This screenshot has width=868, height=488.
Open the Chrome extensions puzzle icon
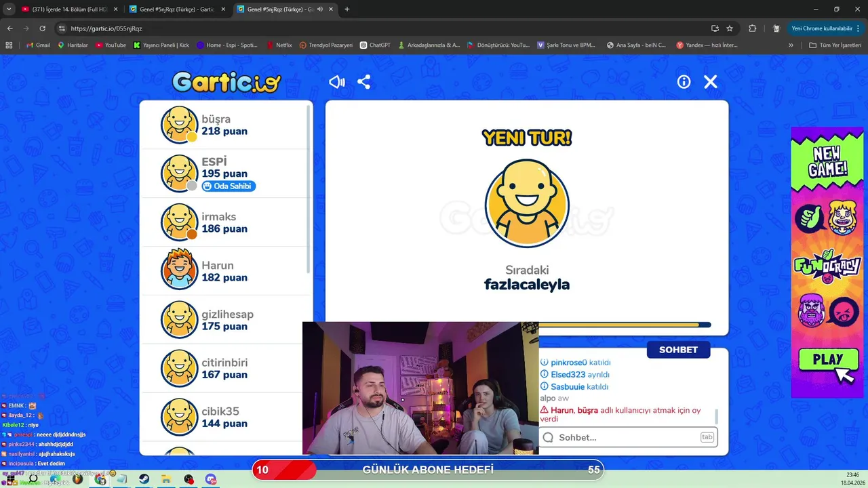(753, 28)
